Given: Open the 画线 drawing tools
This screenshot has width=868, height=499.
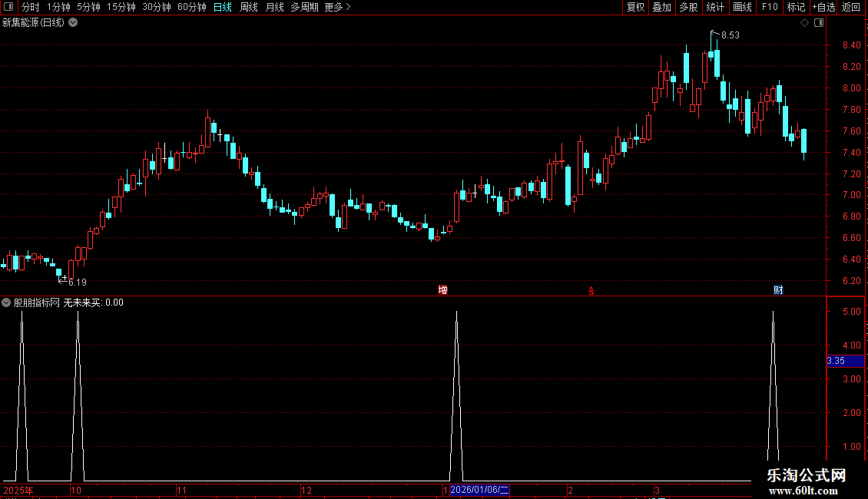Looking at the screenshot, I should 742,7.
